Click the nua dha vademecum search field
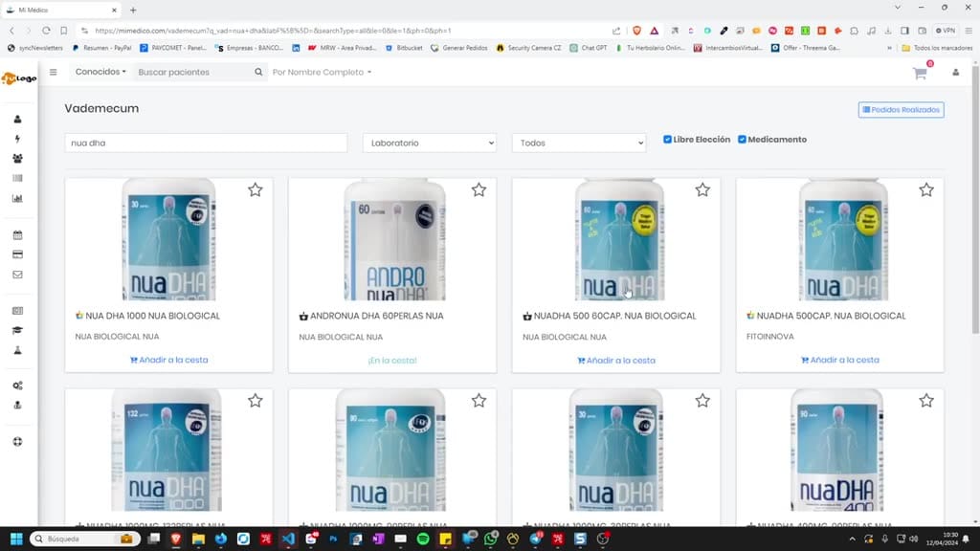Viewport: 980px width, 551px height. (x=207, y=143)
